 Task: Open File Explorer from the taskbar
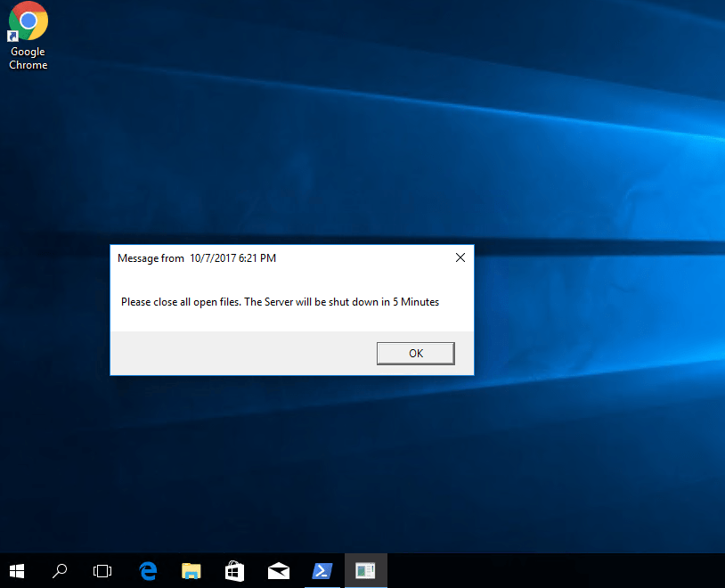coord(191,570)
